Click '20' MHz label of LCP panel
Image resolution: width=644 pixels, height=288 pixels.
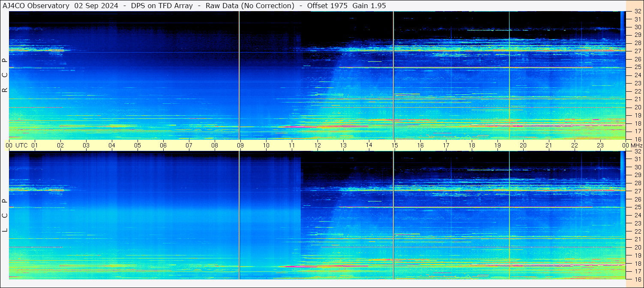pyautogui.click(x=638, y=247)
